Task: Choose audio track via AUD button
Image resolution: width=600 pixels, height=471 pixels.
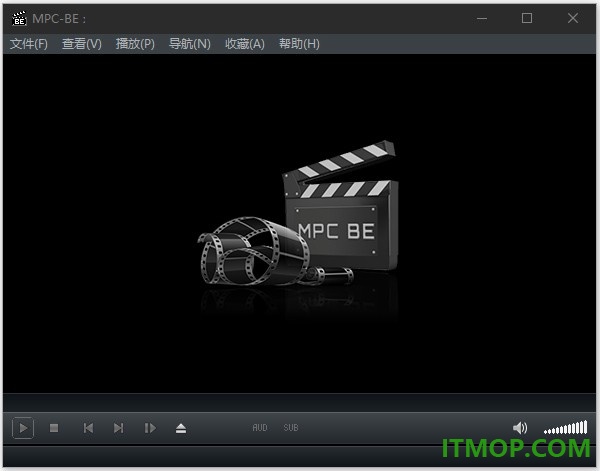Action: click(x=260, y=428)
